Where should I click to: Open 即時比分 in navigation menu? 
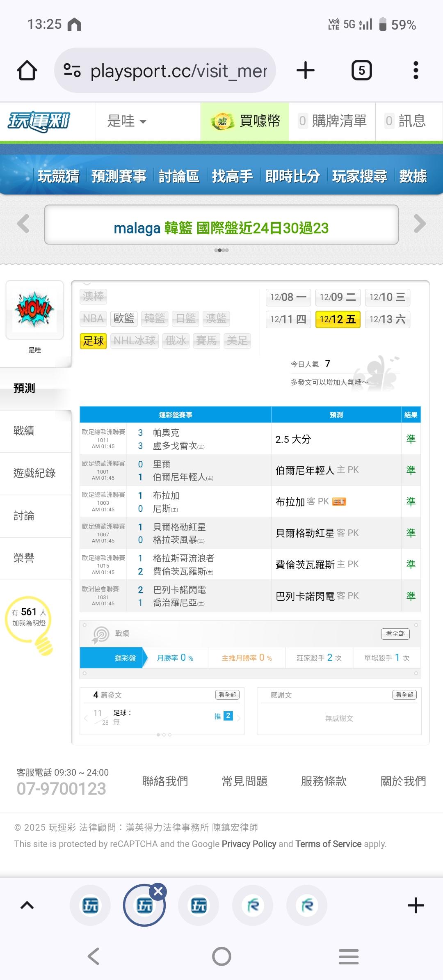(292, 176)
